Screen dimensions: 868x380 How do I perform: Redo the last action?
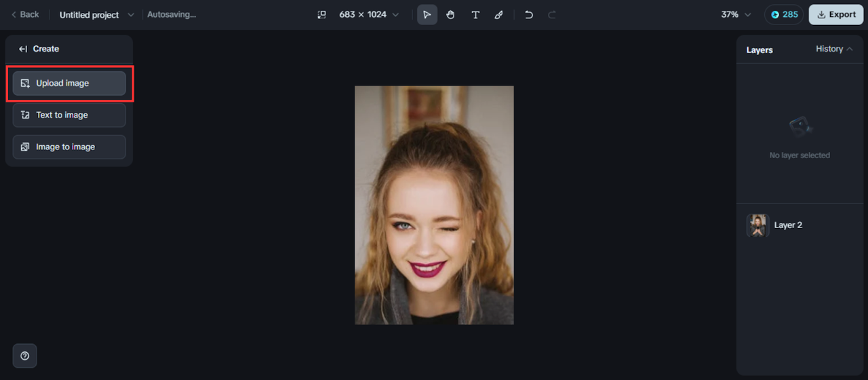tap(552, 14)
